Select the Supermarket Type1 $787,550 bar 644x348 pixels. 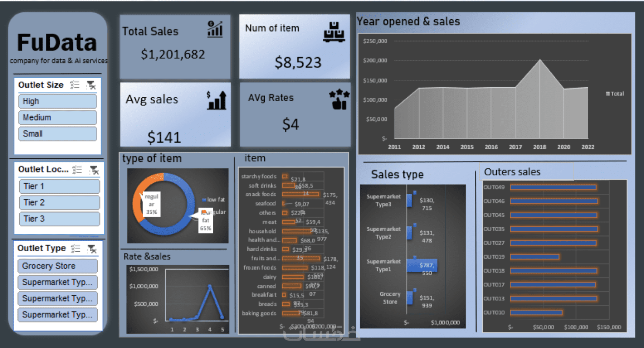(x=422, y=265)
